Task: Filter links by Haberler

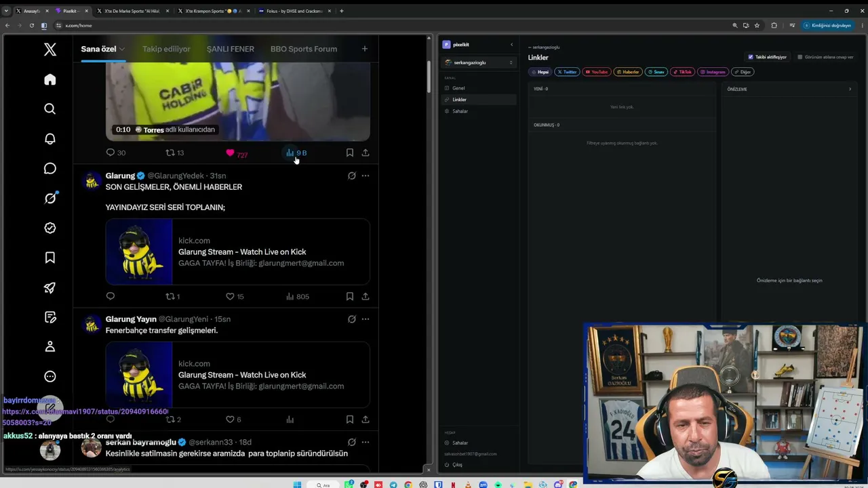Action: pyautogui.click(x=628, y=72)
